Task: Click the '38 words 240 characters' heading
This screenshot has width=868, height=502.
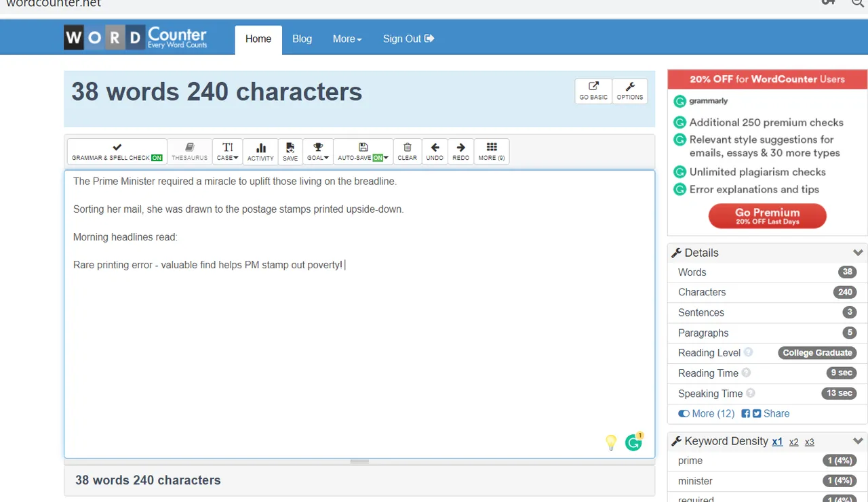Action: pyautogui.click(x=217, y=92)
